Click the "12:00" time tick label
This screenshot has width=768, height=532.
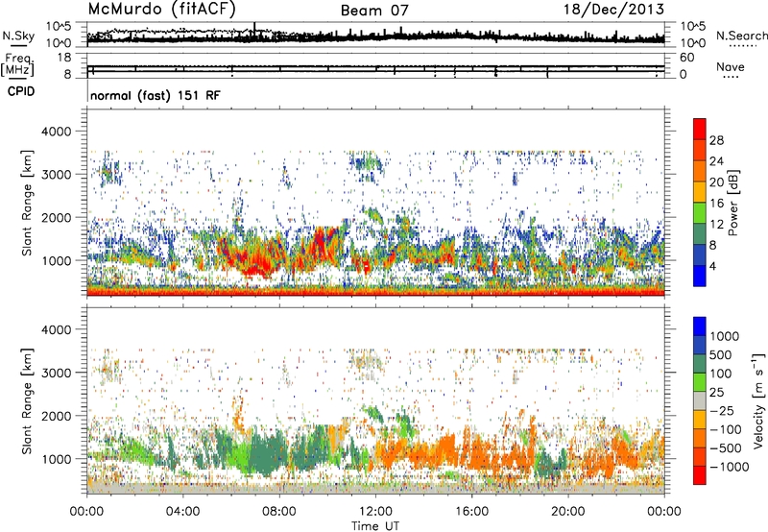pos(375,512)
